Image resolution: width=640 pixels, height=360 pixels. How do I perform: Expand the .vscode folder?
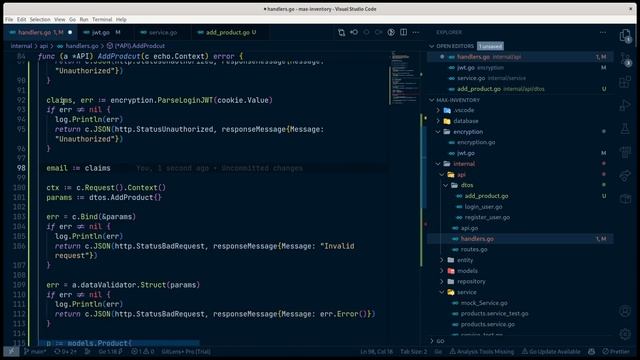[438, 110]
